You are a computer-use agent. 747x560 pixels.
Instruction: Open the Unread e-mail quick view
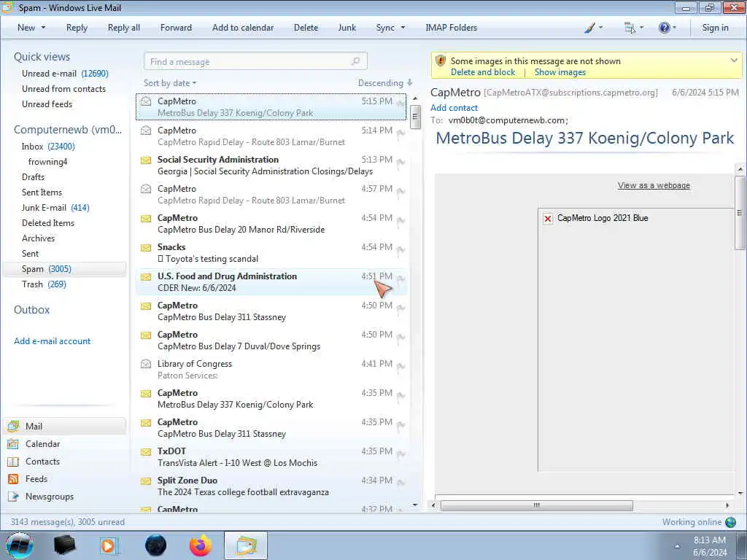(65, 74)
